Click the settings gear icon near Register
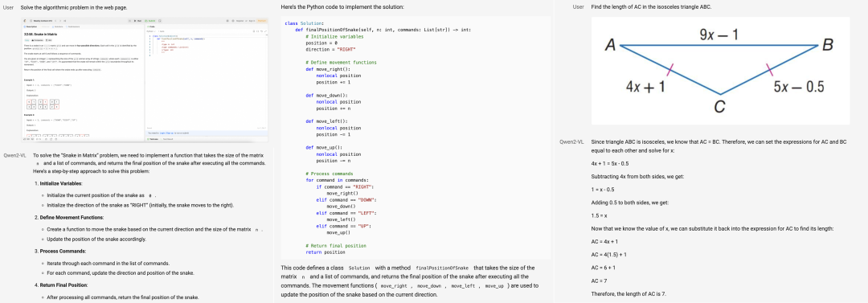The height and width of the screenshot is (303, 868). 233,21
